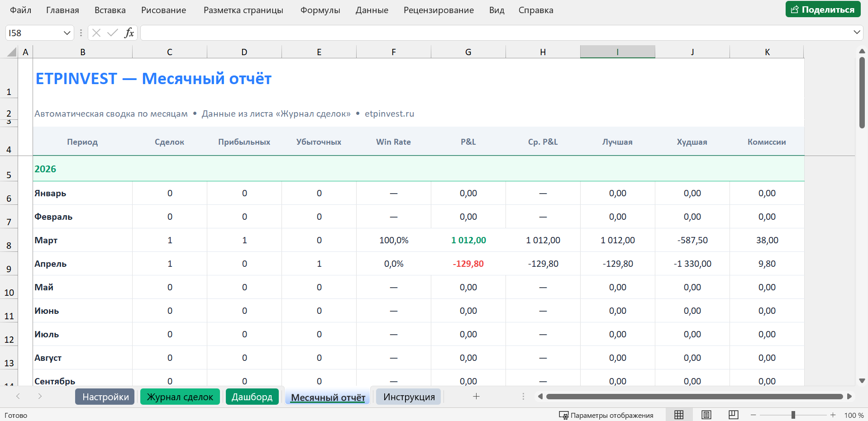This screenshot has width=868, height=421.
Task: Open the Name Box dropdown arrow
Action: tap(67, 33)
